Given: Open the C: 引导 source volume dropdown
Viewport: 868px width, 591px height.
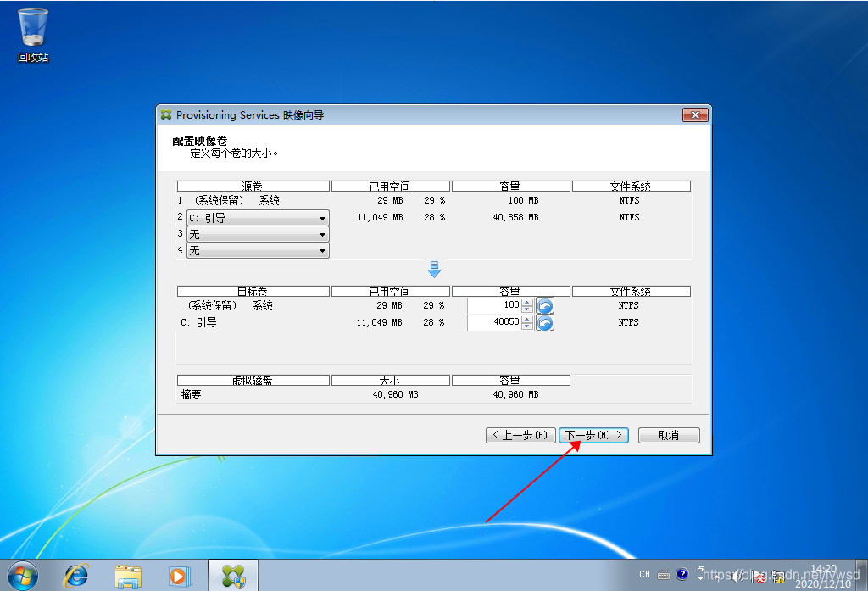Looking at the screenshot, I should [x=320, y=218].
